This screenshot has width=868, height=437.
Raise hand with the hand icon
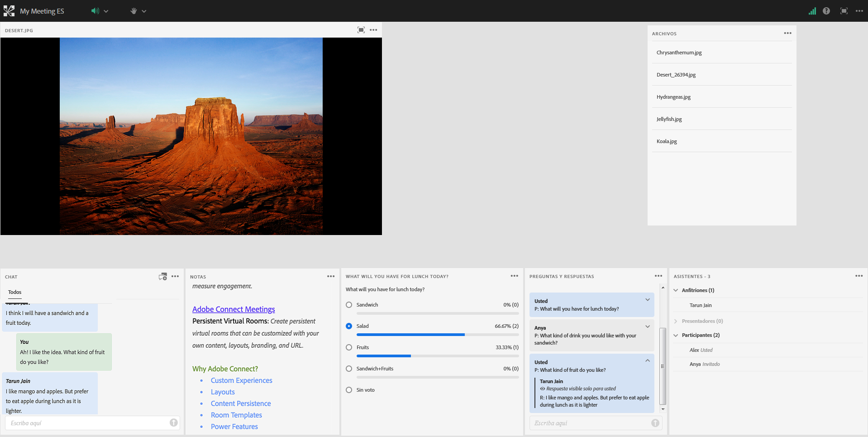(x=134, y=11)
